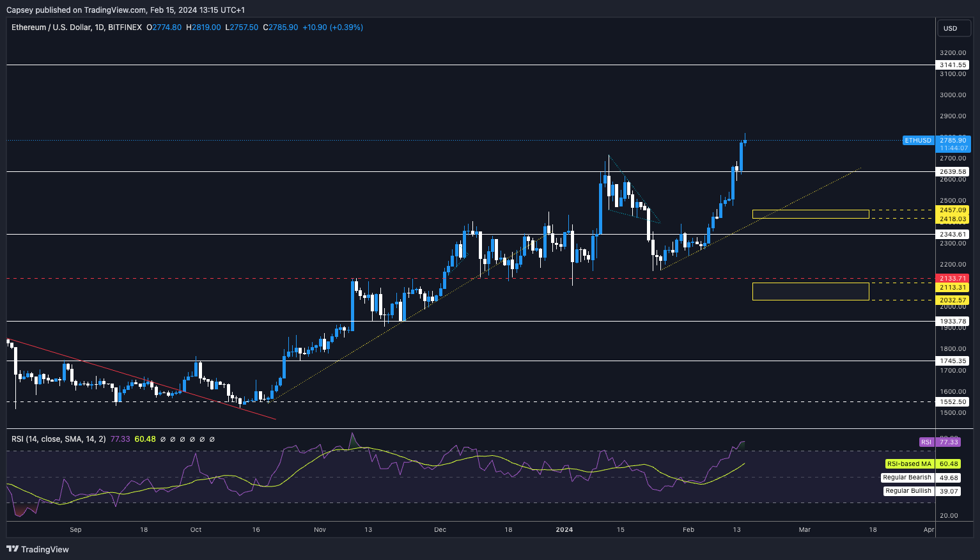Image resolution: width=980 pixels, height=560 pixels.
Task: Select the Regular Bearish label
Action: pos(906,478)
